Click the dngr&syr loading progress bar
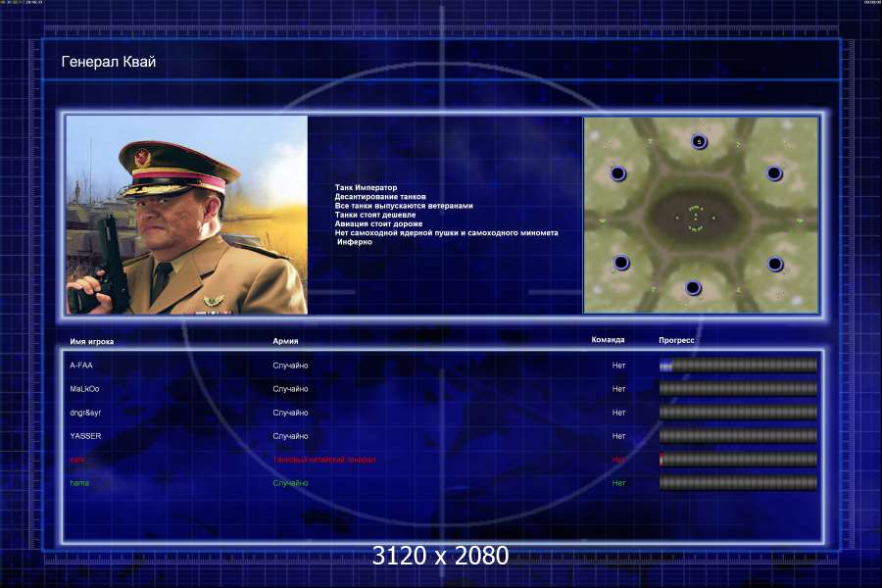 (738, 412)
